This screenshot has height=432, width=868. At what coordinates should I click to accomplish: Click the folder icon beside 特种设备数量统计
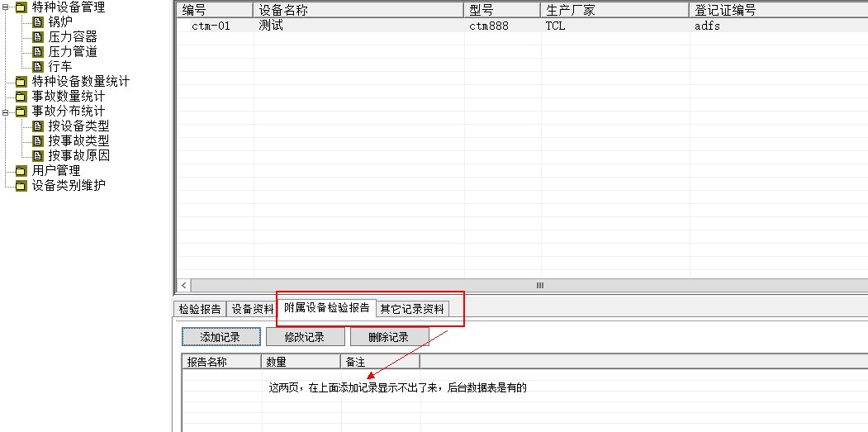tap(21, 82)
